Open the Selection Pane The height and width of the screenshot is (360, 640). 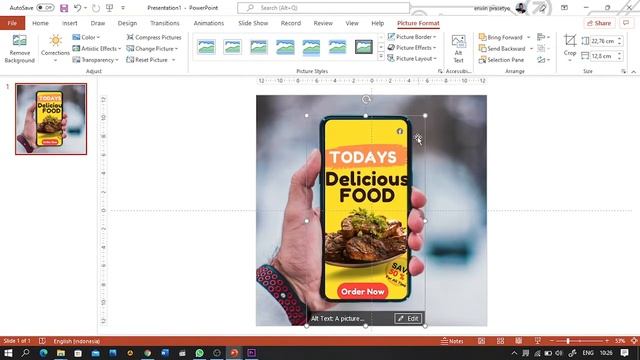[501, 60]
